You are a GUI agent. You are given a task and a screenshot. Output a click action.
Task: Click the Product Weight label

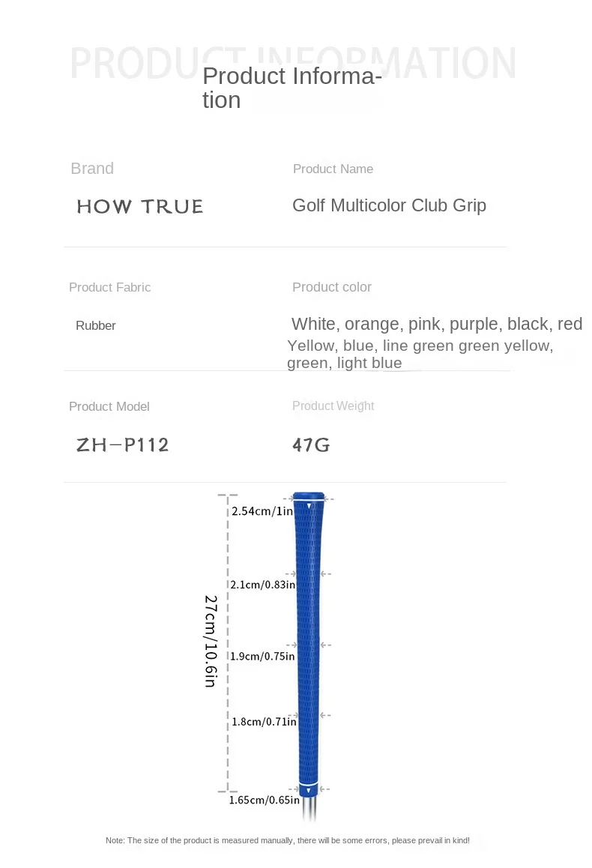coord(333,406)
